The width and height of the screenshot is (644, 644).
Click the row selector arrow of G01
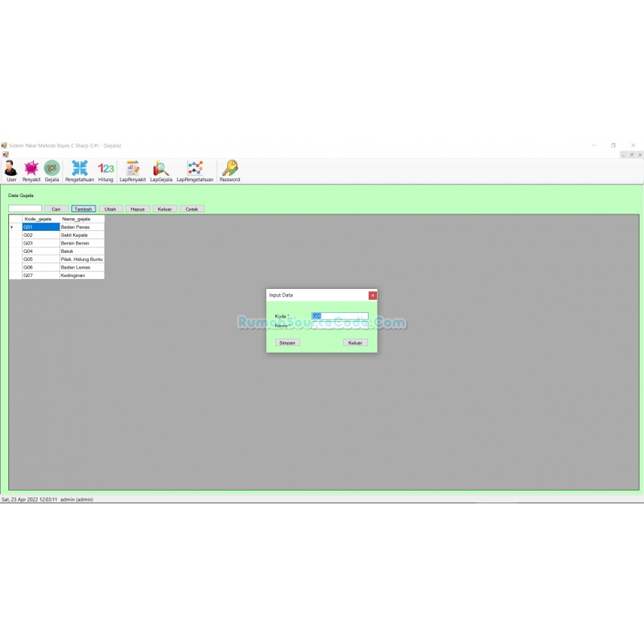[16, 227]
